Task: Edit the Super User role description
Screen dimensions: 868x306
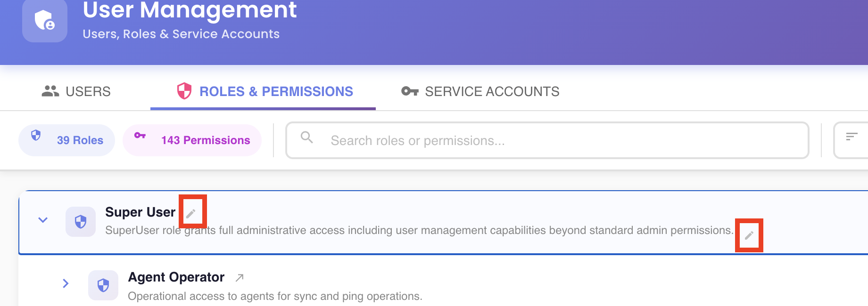Action: pos(749,235)
